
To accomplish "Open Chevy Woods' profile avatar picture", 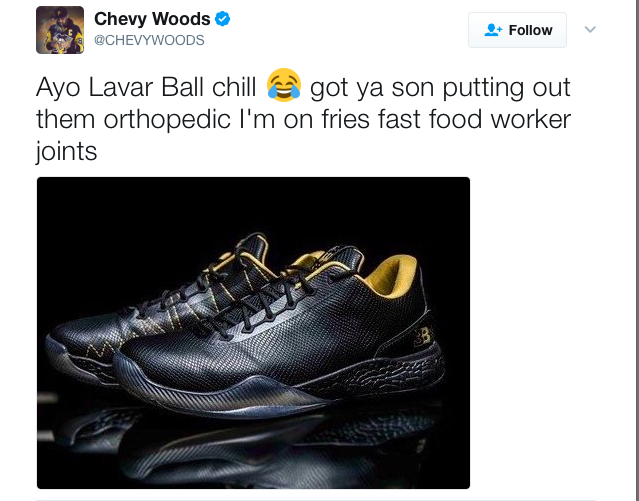I will click(60, 30).
